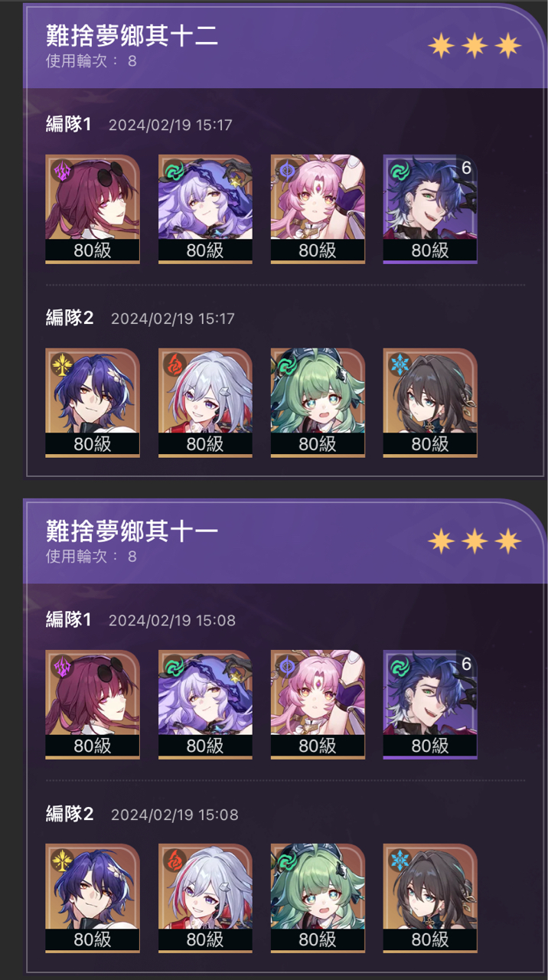Screen dimensions: 548x980
Task: Open the purple-haired wind character in stage twelve team 1
Action: (205, 209)
